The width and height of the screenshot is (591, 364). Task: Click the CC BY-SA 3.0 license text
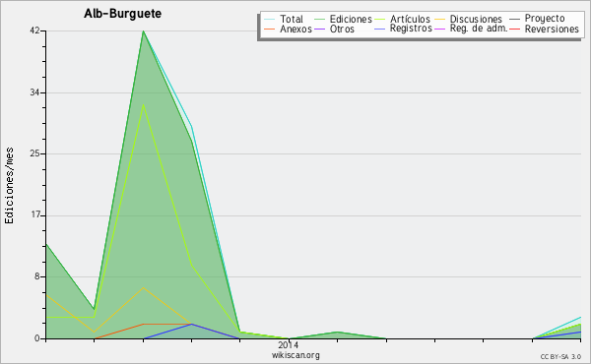[x=560, y=357]
